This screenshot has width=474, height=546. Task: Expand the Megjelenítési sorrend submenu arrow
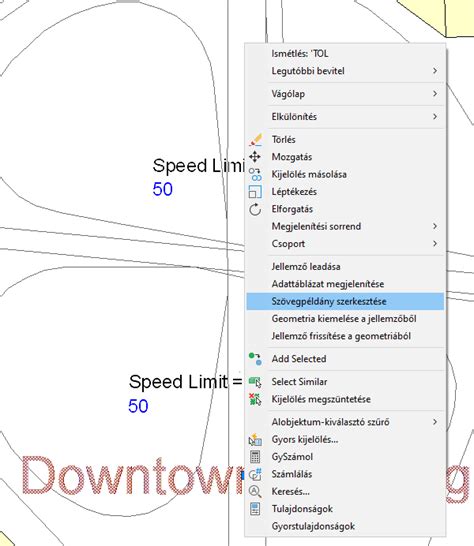[x=435, y=226]
